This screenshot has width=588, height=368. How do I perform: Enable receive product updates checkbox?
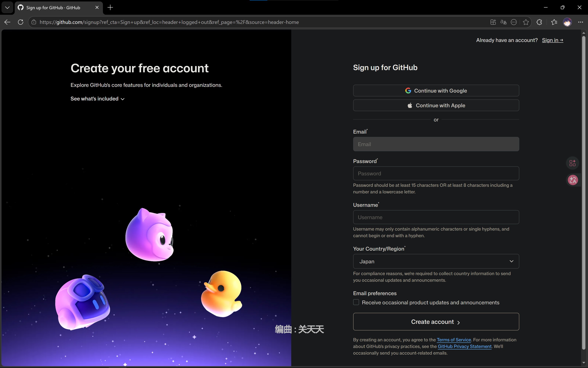(356, 302)
